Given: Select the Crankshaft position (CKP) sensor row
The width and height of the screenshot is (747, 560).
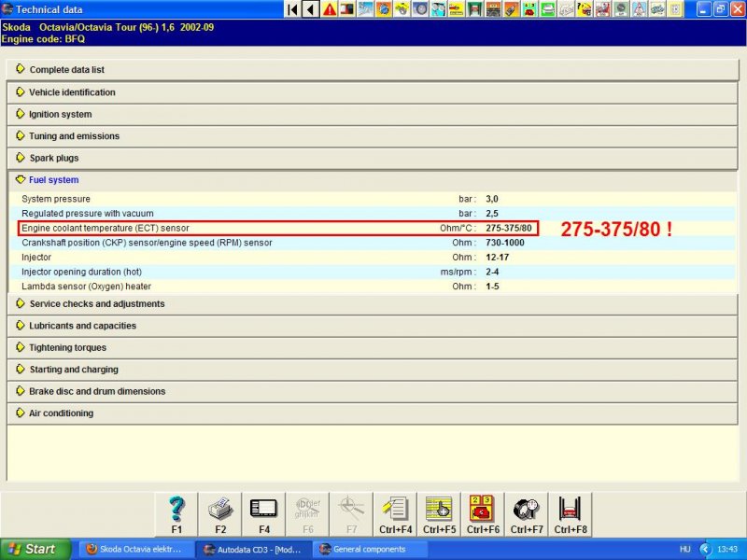Looking at the screenshot, I should coord(373,243).
